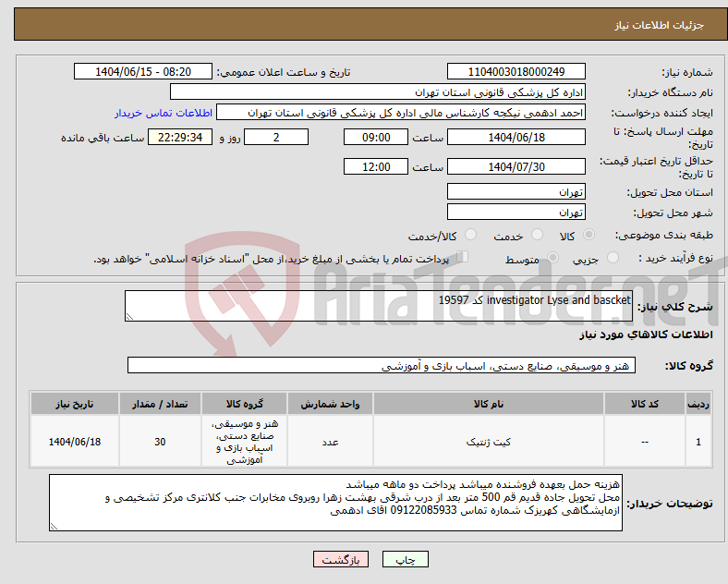
Task: Select the خدمت radio button
Action: 537,235
